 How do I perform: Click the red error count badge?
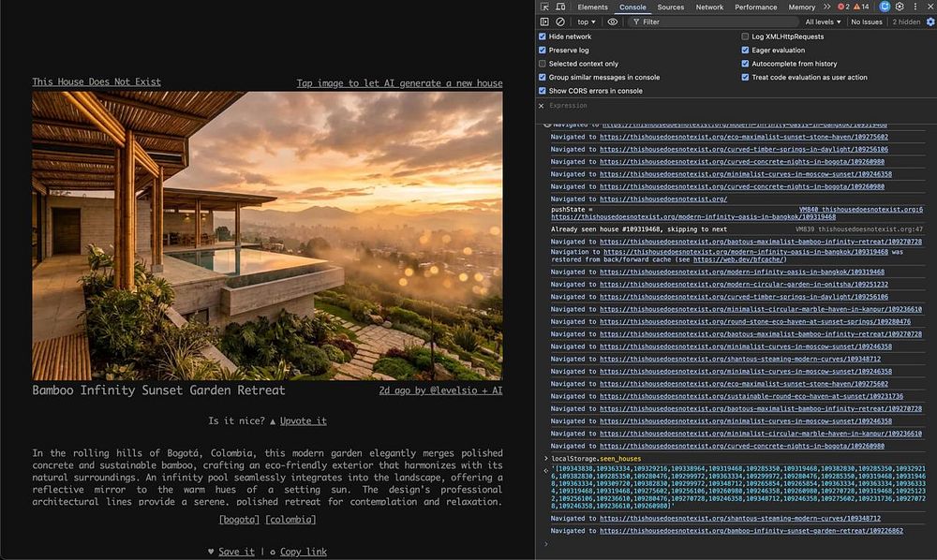(843, 7)
